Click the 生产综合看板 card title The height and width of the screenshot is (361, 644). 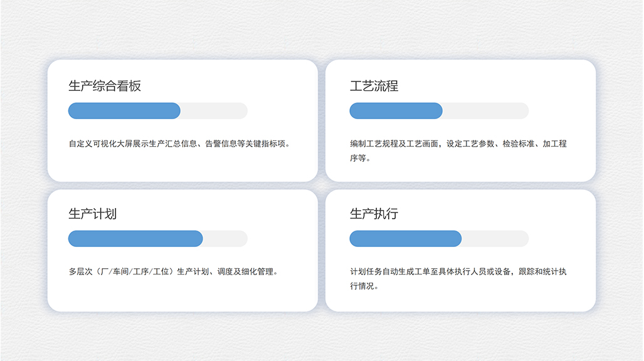point(105,86)
